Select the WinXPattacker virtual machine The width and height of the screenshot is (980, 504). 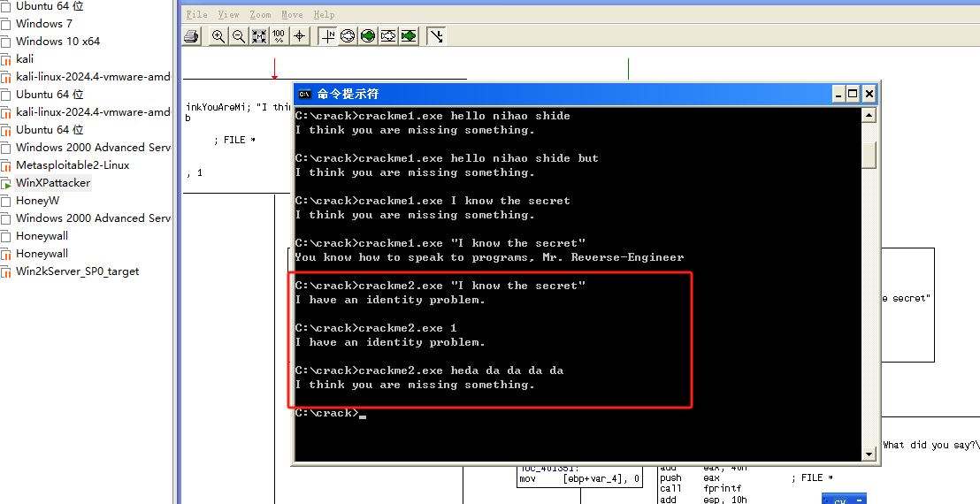point(53,183)
